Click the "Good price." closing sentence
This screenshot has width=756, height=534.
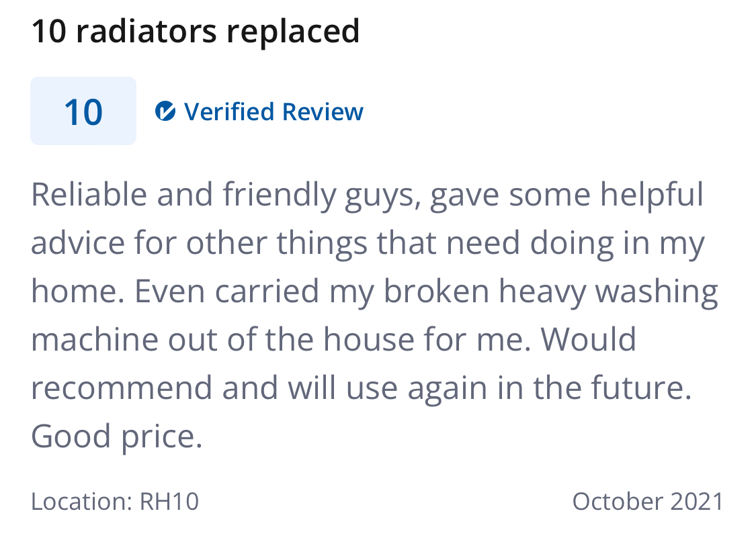point(117,436)
